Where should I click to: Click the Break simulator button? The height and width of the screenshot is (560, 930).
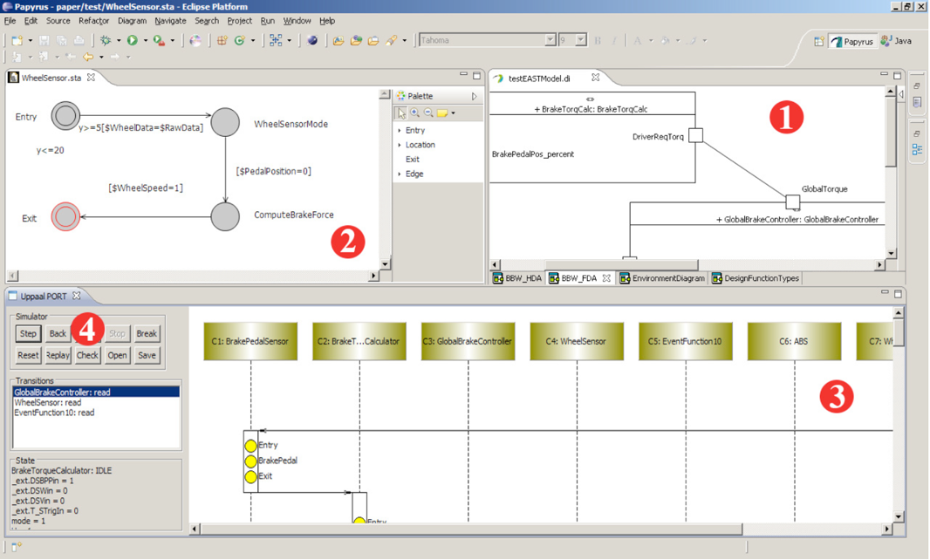[x=147, y=333]
